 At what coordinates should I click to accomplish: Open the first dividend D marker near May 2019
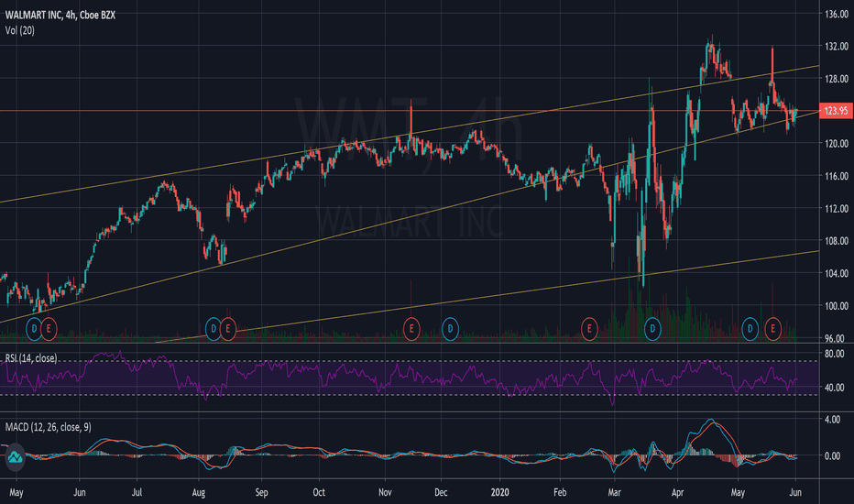pos(34,329)
